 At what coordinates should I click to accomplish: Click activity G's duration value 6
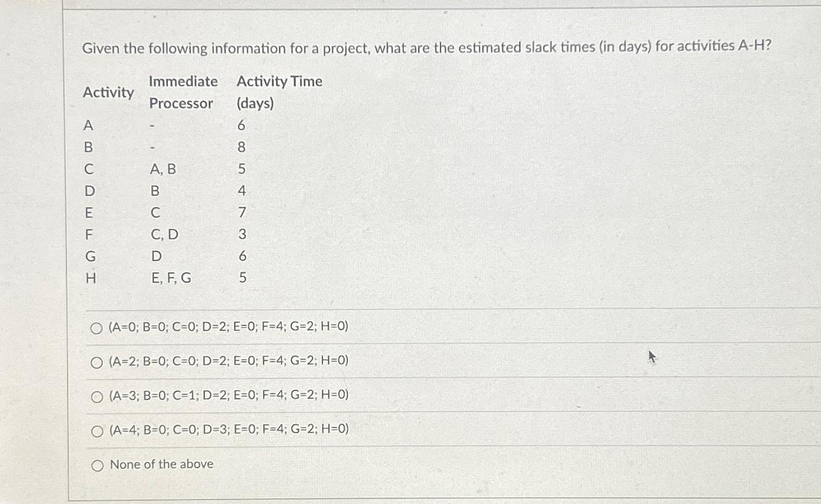click(241, 256)
